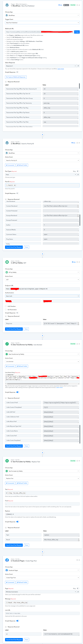Screen dimensions: 83x644
Task: Click the Post ID input field
Action: coord(42,185)
